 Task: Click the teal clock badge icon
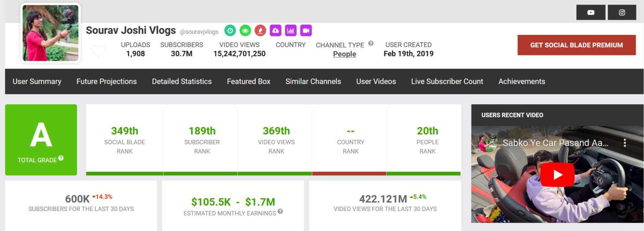(230, 30)
